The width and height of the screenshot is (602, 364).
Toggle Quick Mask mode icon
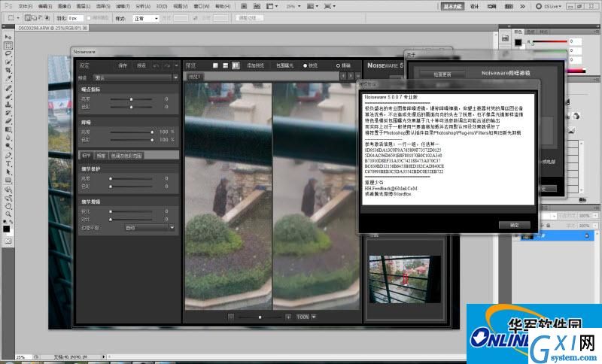8,241
